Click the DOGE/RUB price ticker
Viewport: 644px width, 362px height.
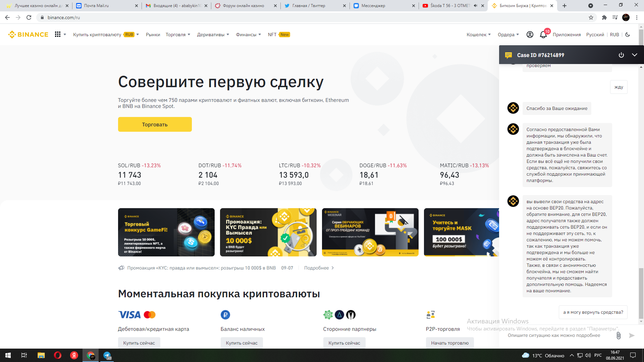(x=383, y=174)
